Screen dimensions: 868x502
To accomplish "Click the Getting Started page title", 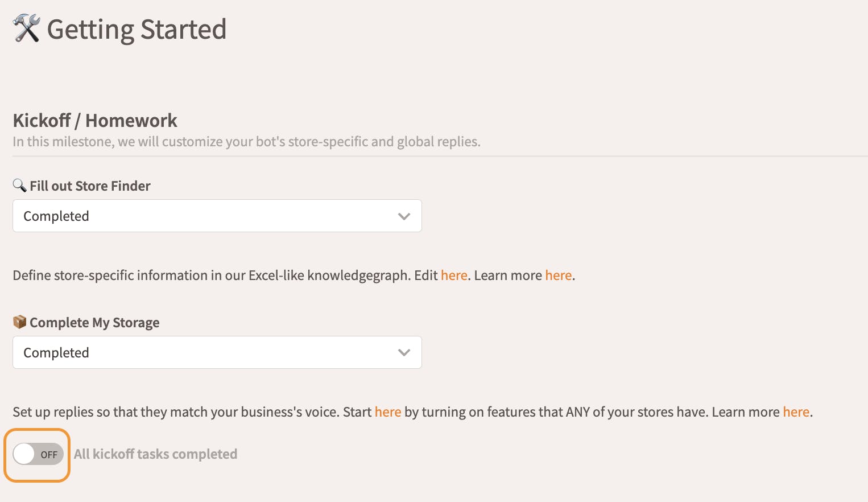I will pyautogui.click(x=137, y=30).
